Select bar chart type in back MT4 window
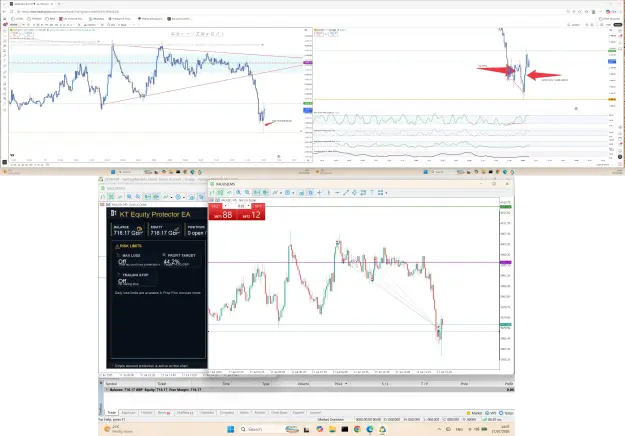The image size is (625, 436). tap(102, 196)
